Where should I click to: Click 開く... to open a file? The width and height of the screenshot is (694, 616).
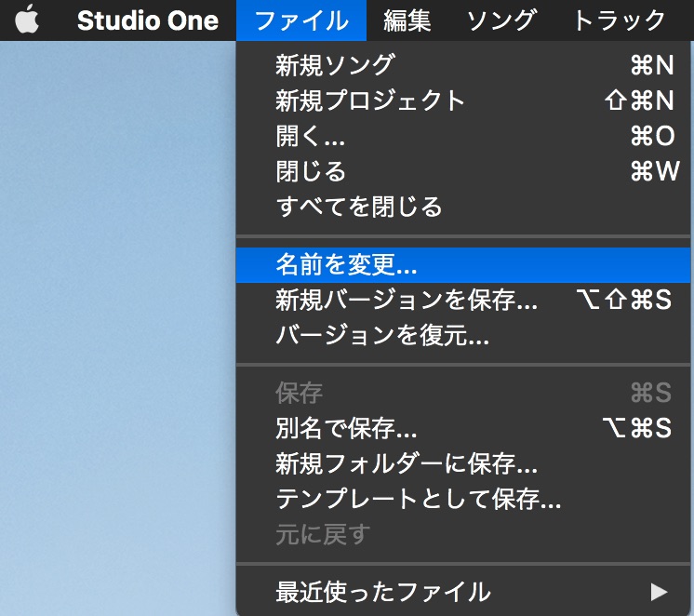[311, 136]
